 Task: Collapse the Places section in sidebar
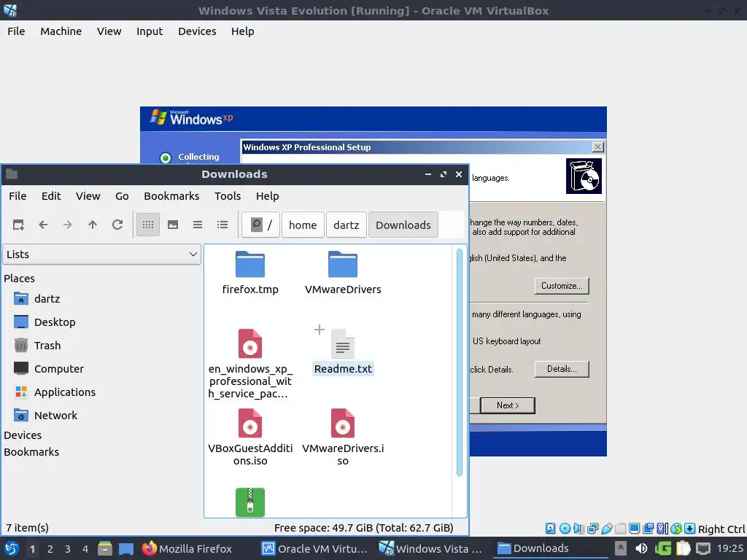click(19, 278)
